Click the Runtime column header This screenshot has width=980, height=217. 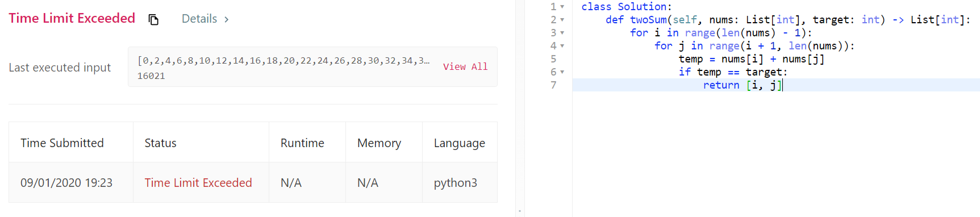click(302, 143)
